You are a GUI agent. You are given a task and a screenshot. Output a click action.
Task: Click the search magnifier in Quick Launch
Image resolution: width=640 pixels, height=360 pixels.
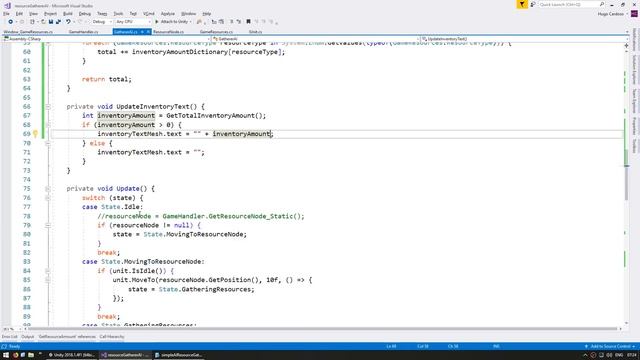pos(602,4)
